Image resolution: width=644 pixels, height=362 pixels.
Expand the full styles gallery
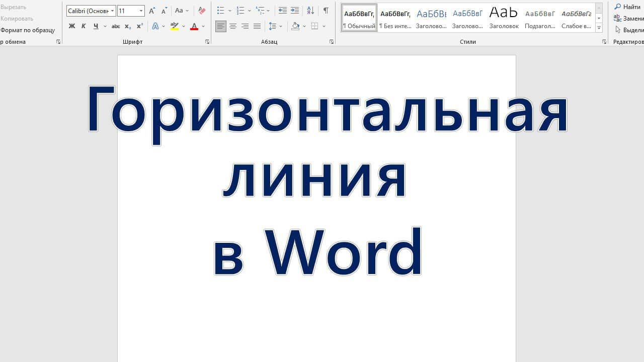599,28
